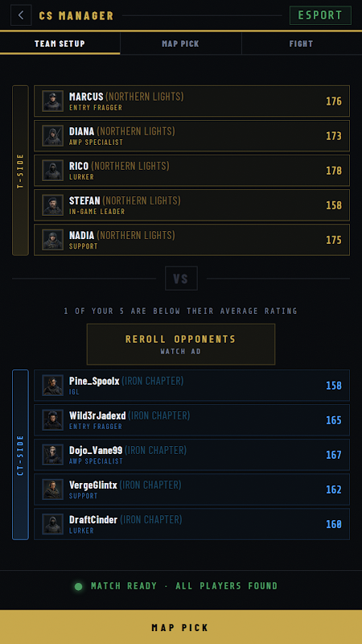Click Pine_Spoolx's avatar icon
Screen dimensions: 362x644
pyautogui.click(x=53, y=386)
